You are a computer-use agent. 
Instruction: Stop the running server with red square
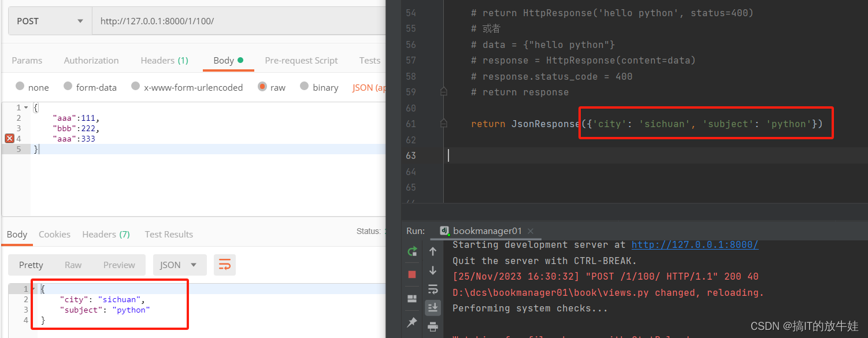[412, 274]
